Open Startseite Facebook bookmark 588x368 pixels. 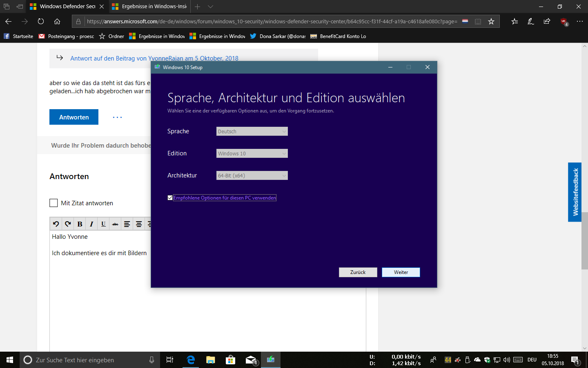18,36
